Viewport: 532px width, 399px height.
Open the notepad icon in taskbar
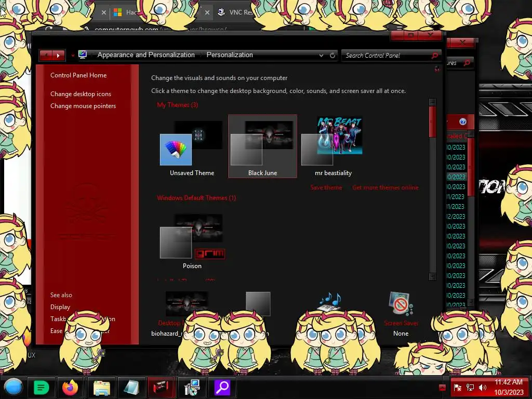(x=131, y=388)
